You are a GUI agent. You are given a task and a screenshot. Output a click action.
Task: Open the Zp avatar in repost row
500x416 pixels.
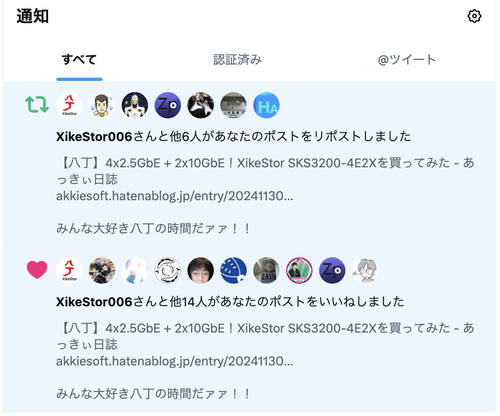[168, 105]
